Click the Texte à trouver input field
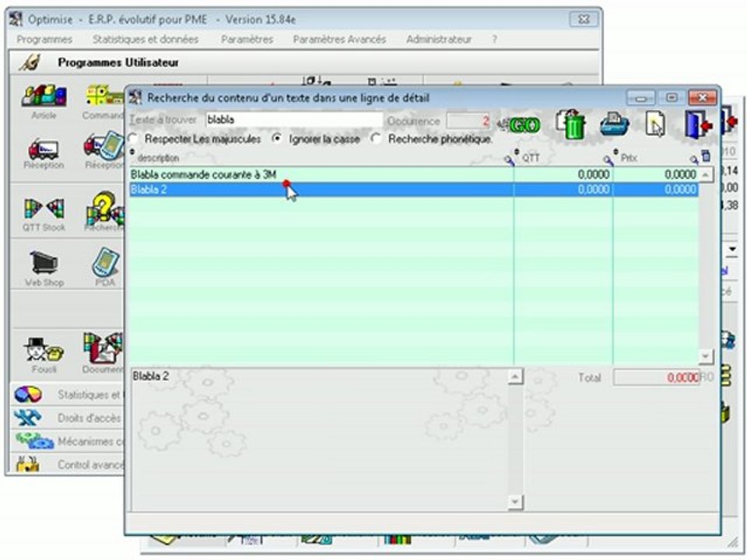 pos(293,120)
